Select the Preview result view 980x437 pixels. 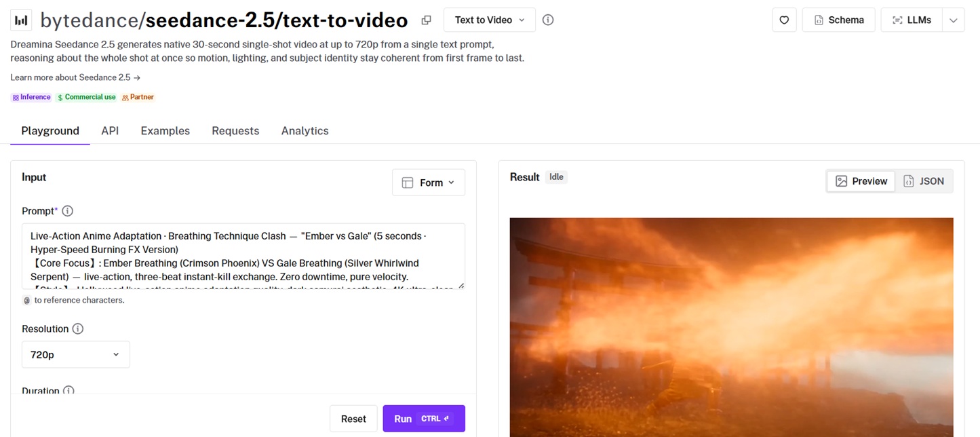861,181
